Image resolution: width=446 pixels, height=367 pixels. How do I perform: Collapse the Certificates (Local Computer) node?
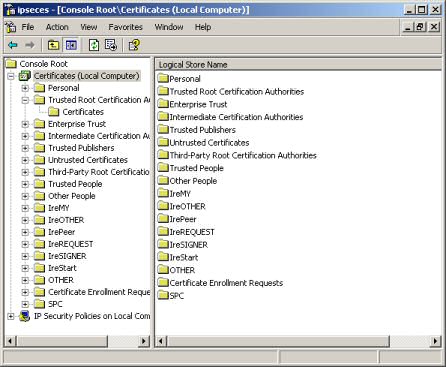tap(11, 76)
